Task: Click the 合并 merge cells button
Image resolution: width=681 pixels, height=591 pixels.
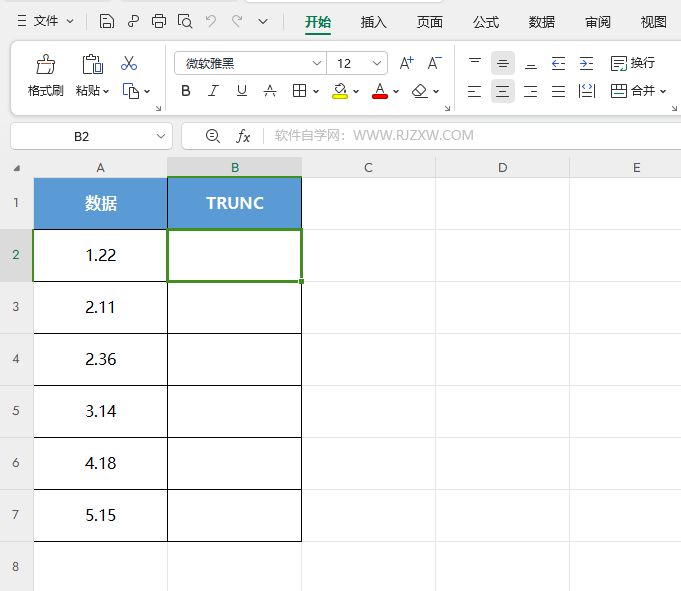Action: click(x=638, y=91)
